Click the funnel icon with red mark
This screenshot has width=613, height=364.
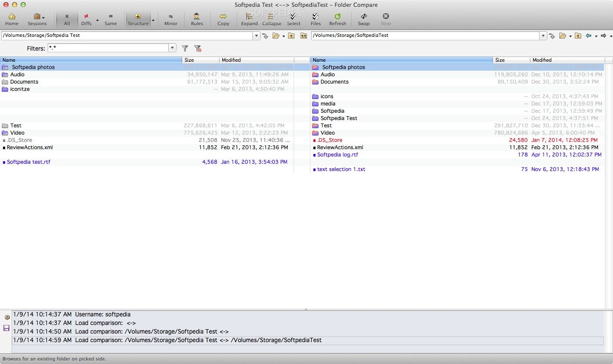(x=198, y=48)
